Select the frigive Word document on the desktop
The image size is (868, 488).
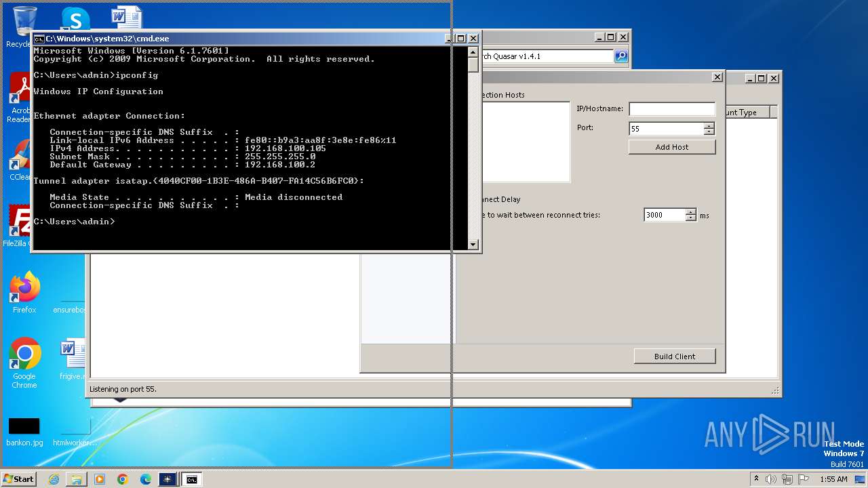click(72, 359)
